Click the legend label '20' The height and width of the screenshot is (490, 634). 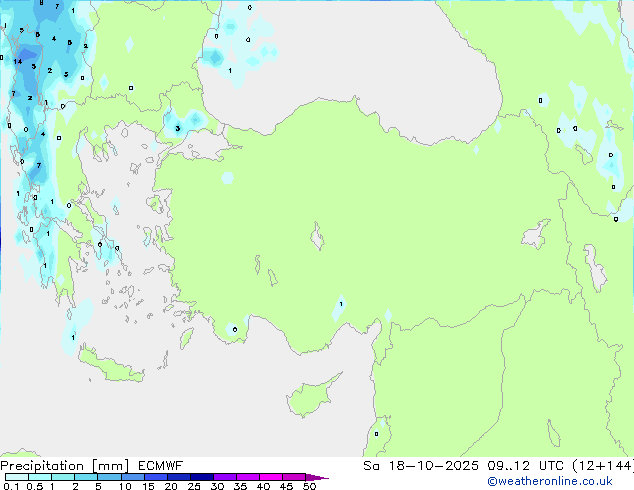pos(171,486)
